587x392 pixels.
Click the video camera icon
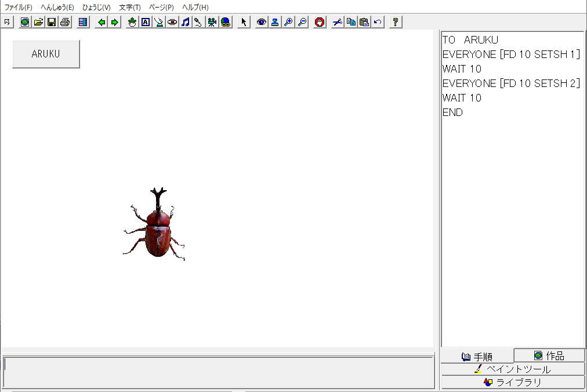pyautogui.click(x=212, y=22)
